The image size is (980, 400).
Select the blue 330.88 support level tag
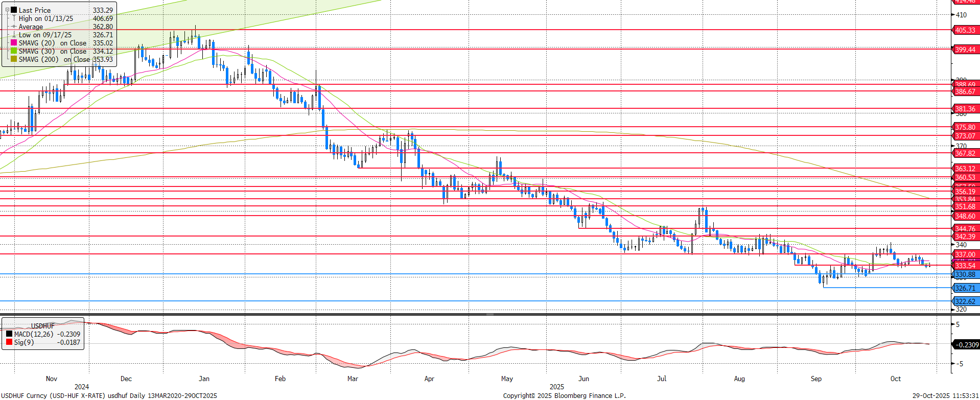(x=965, y=274)
